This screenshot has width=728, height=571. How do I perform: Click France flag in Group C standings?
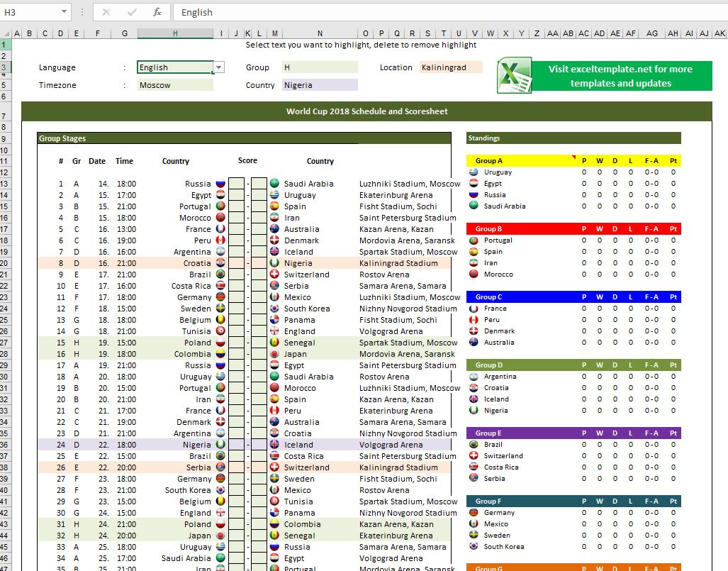click(474, 309)
